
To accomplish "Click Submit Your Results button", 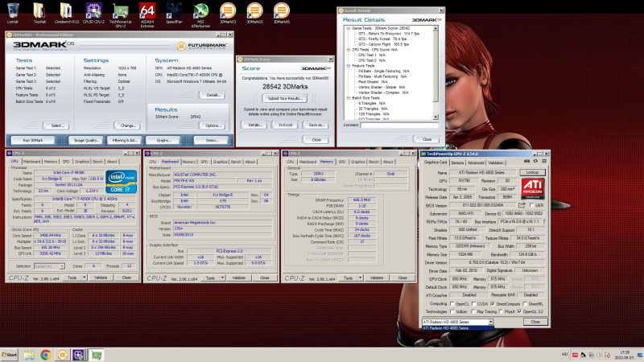I will (285, 98).
